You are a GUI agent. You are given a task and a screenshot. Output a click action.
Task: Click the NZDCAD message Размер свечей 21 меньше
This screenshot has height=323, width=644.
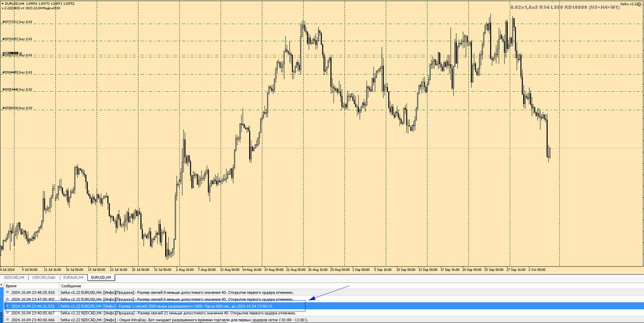[x=178, y=313]
